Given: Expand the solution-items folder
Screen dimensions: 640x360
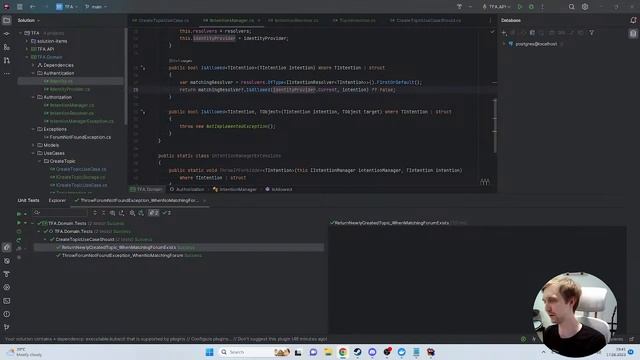Looking at the screenshot, I should 27,41.
